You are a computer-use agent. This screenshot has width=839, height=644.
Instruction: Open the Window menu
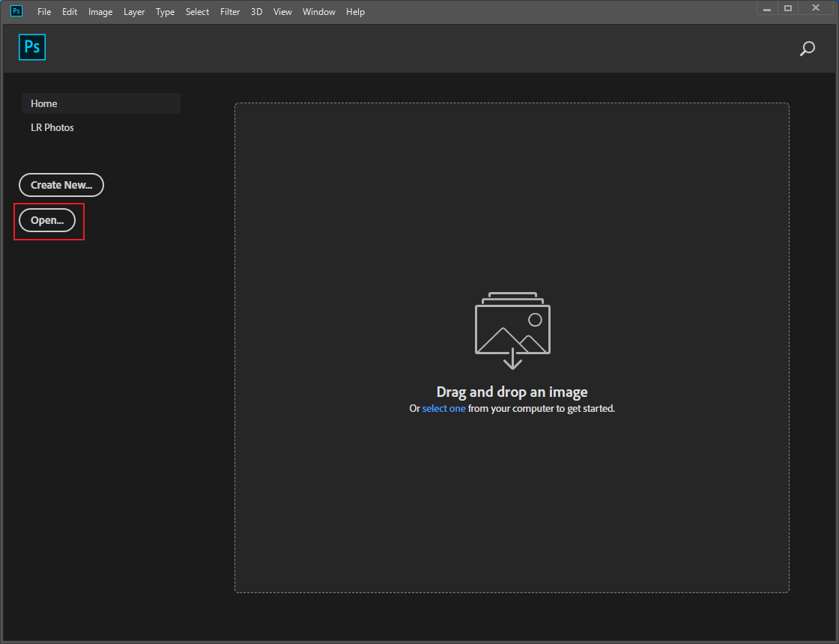[319, 11]
